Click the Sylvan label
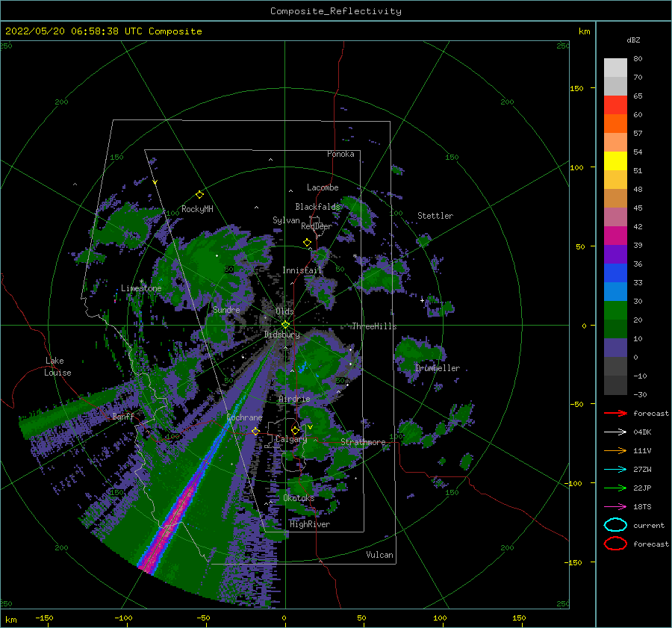The width and height of the screenshot is (672, 628). click(x=286, y=220)
